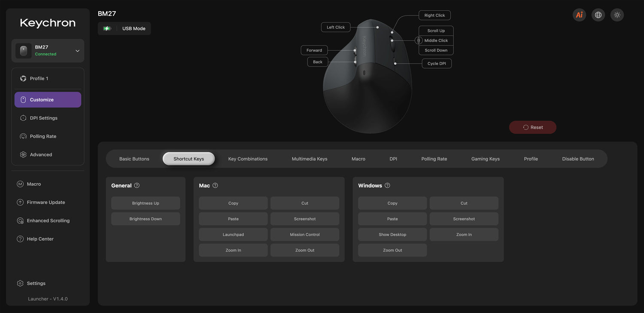The width and height of the screenshot is (644, 313).
Task: Click the Firmware Update arrow icon
Action: pyautogui.click(x=20, y=203)
